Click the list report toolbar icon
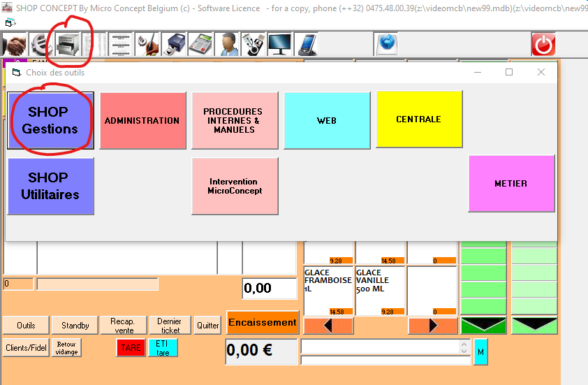The height and width of the screenshot is (385, 588). 94,44
